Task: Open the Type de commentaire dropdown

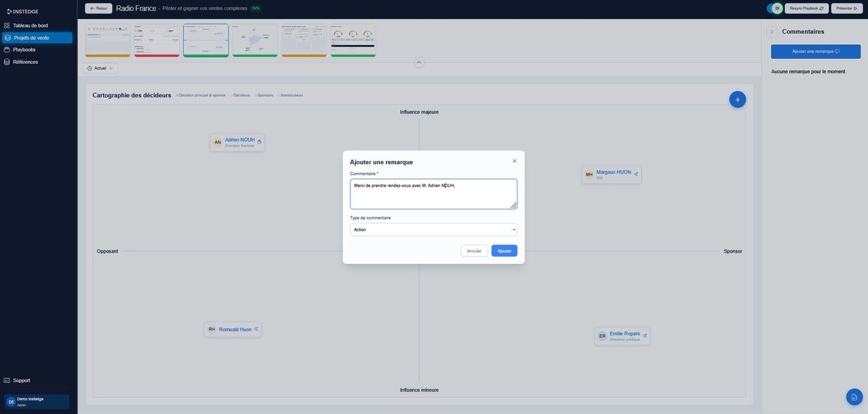Action: [433, 228]
